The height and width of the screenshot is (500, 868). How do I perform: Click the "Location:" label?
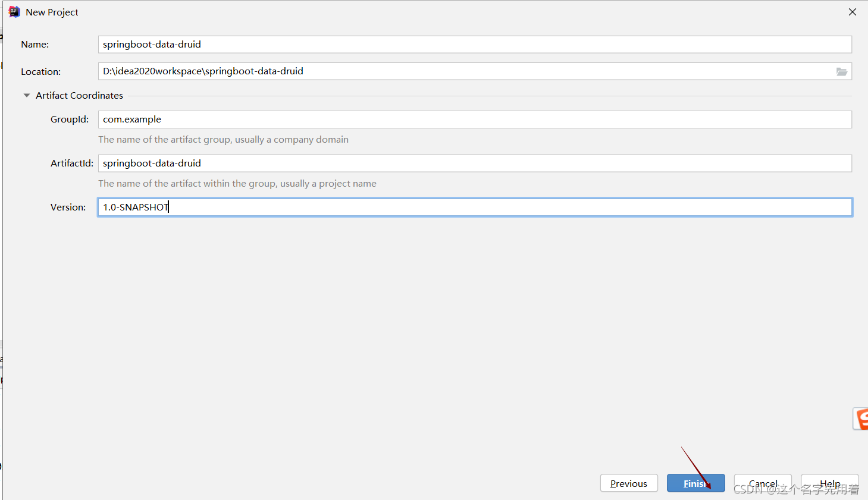tap(41, 72)
